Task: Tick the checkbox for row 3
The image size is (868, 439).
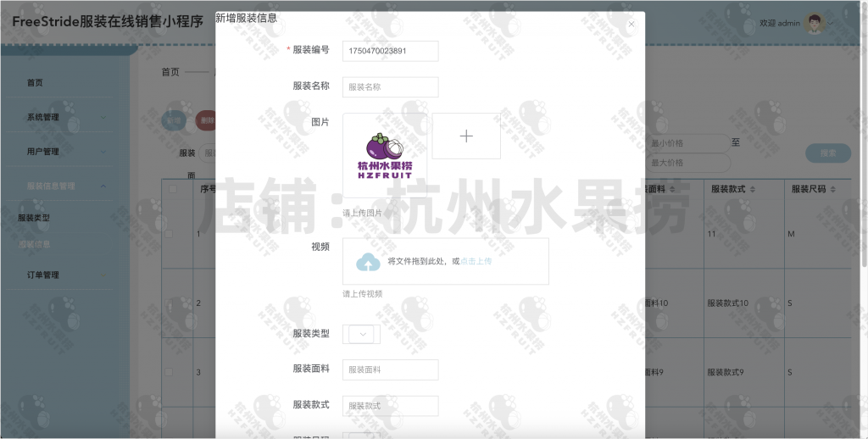Action: 169,372
